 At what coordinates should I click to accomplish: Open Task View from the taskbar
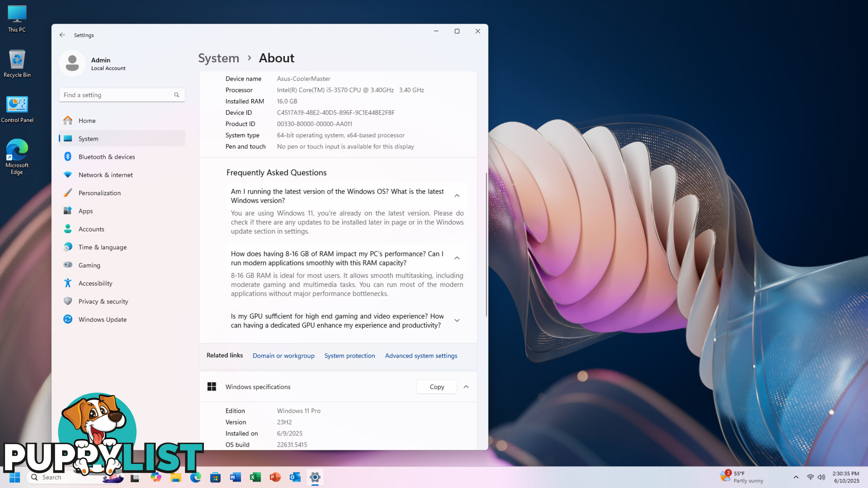(135, 477)
